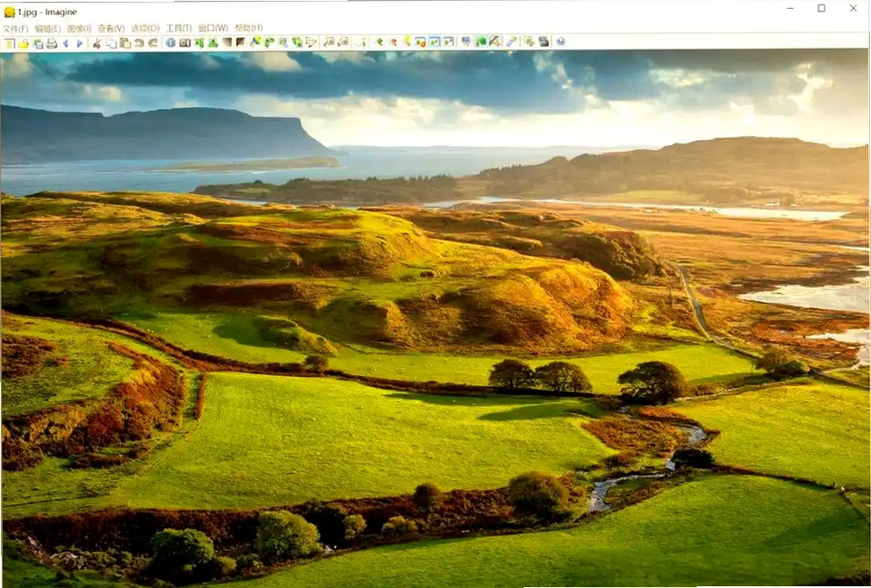Viewport: 871px width, 588px height.
Task: Open the 窗口(W) menu
Action: pos(213,28)
